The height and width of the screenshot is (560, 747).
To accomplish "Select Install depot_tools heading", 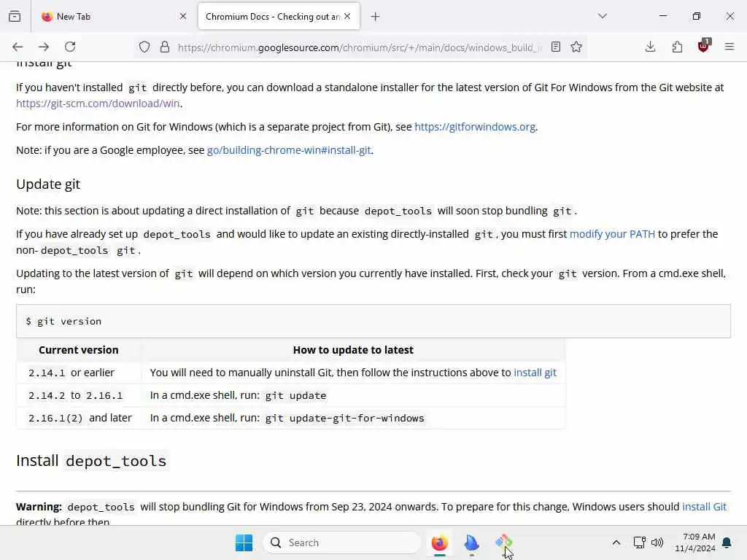I will [x=91, y=461].
